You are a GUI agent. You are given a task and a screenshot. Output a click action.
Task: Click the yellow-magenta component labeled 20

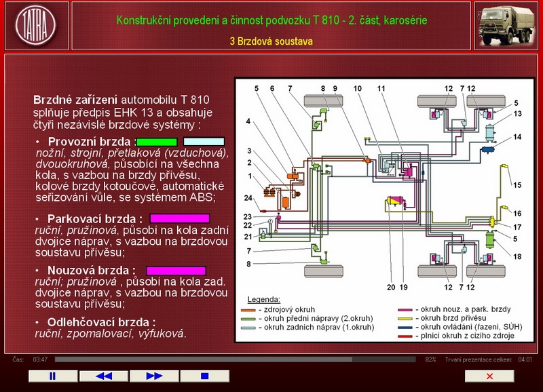pos(394,201)
